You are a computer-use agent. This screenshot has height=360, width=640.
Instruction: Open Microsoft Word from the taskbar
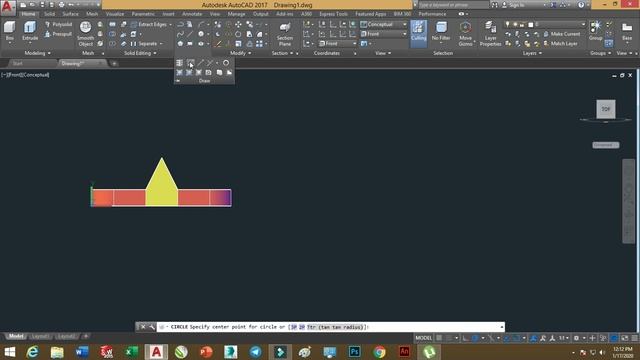[x=82, y=351]
